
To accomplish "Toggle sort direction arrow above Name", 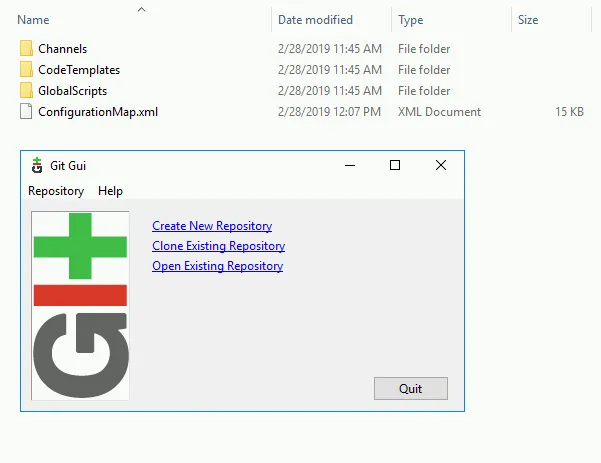I will coord(141,10).
